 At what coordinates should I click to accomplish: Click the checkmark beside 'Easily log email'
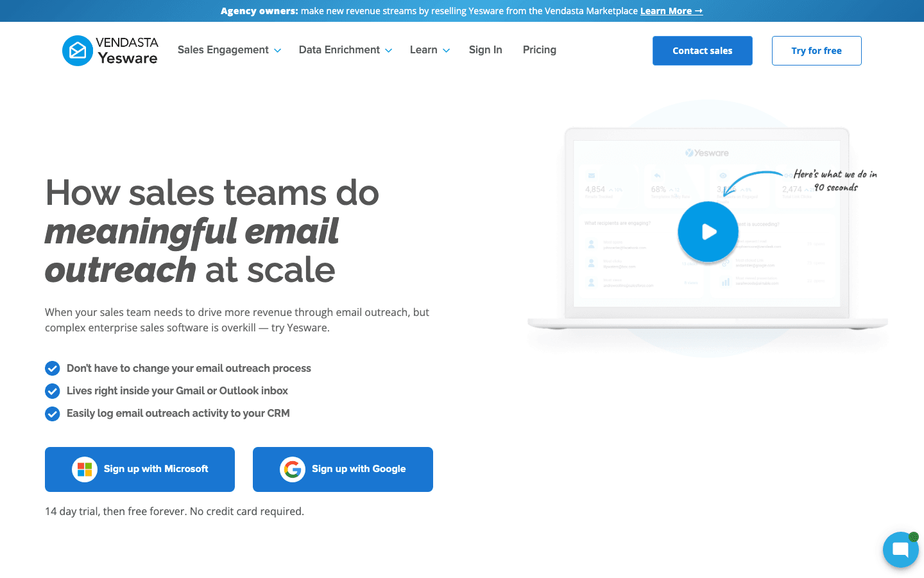click(53, 414)
